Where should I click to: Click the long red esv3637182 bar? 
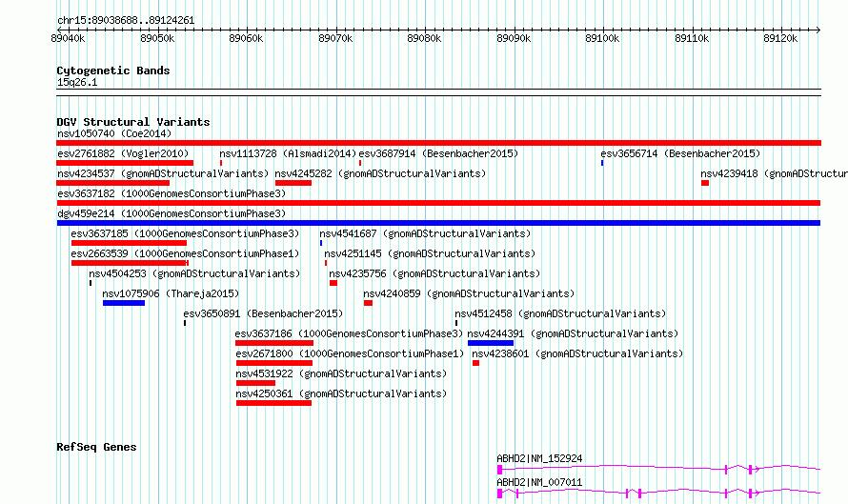pyautogui.click(x=438, y=203)
